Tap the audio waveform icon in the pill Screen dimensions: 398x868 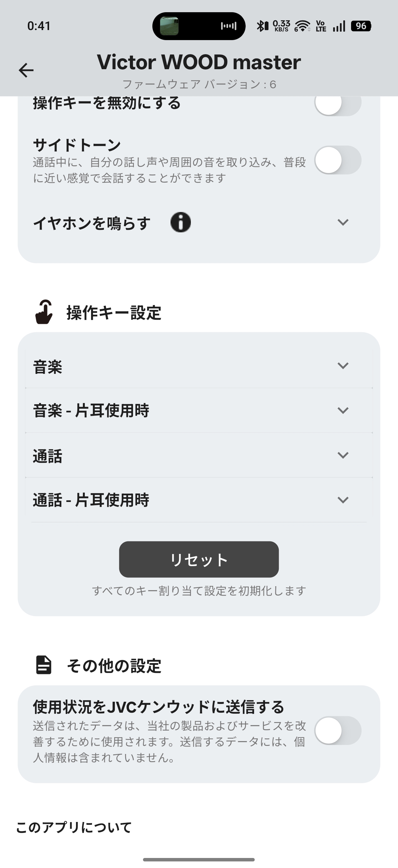229,26
